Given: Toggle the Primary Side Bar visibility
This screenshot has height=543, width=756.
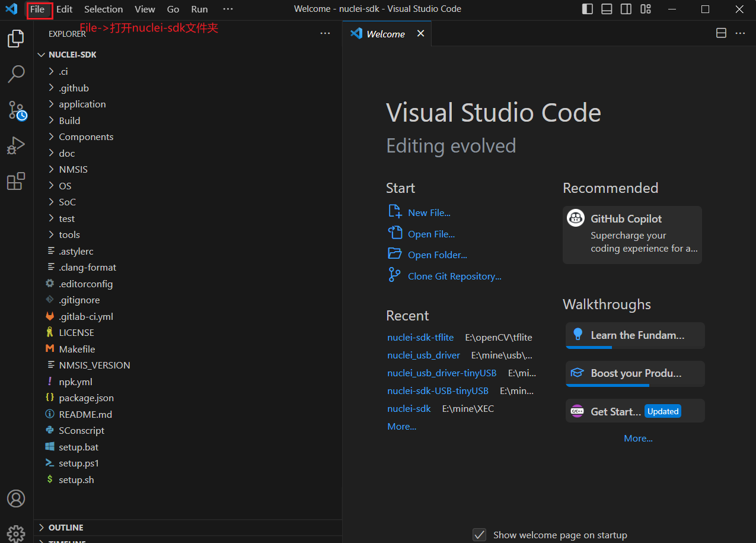Looking at the screenshot, I should click(587, 9).
